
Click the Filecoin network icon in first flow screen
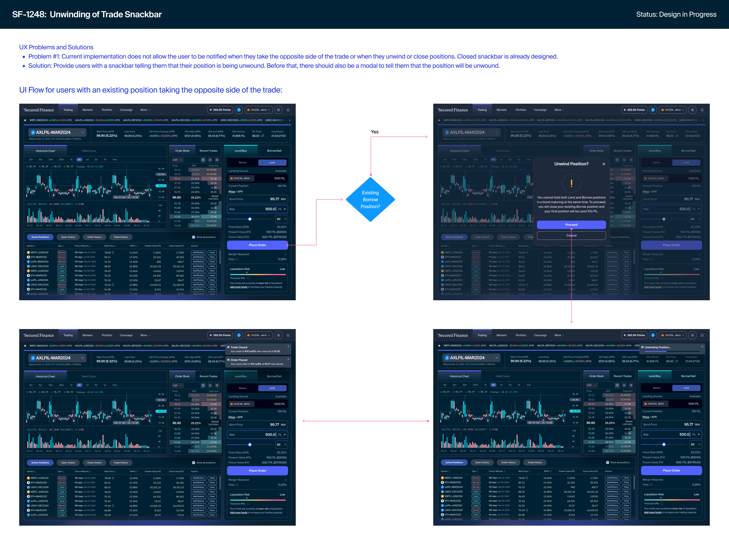239,110
